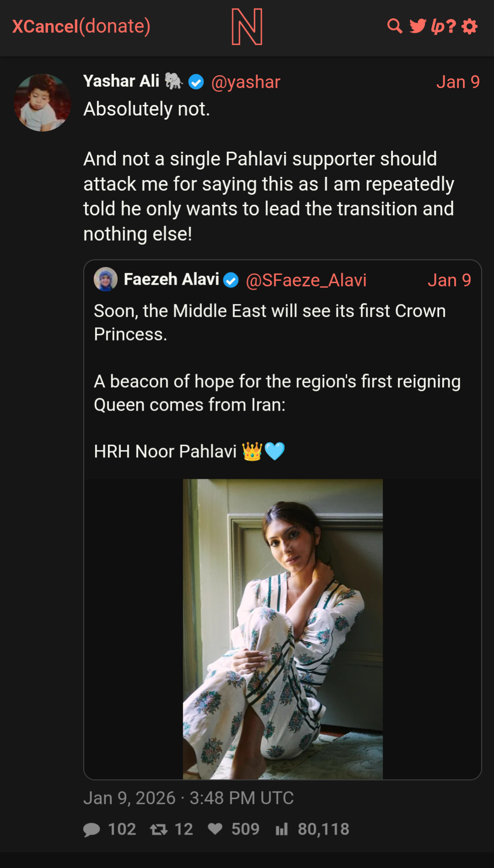Open the (donate) link
This screenshot has height=868, width=494.
pyautogui.click(x=115, y=27)
